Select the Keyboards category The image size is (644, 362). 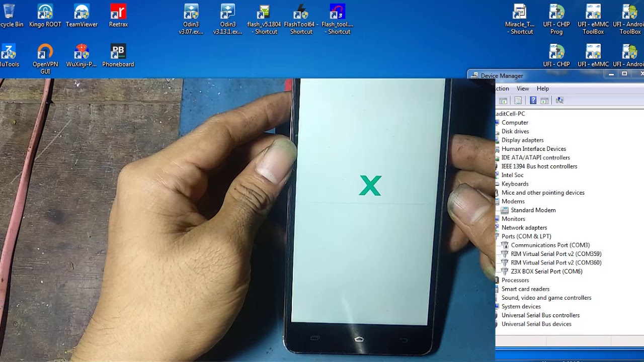point(515,184)
